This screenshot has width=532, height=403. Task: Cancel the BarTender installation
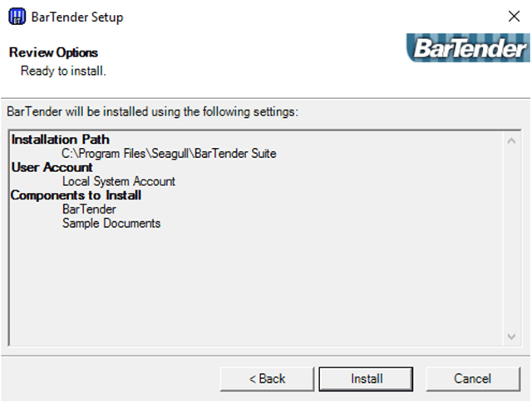(x=472, y=378)
